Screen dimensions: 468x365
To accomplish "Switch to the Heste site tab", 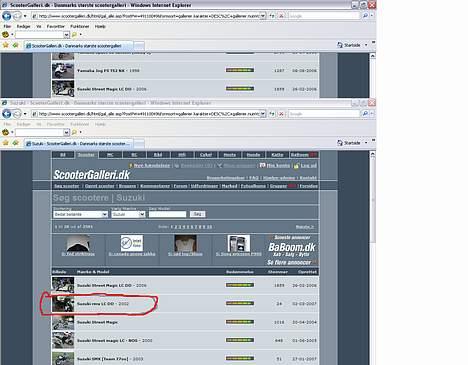I will click(x=230, y=155).
